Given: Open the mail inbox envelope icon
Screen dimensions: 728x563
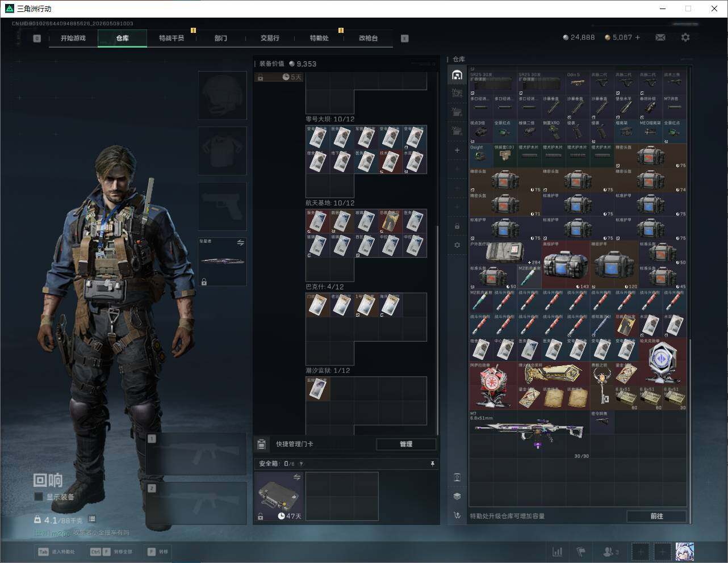Looking at the screenshot, I should pyautogui.click(x=660, y=37).
